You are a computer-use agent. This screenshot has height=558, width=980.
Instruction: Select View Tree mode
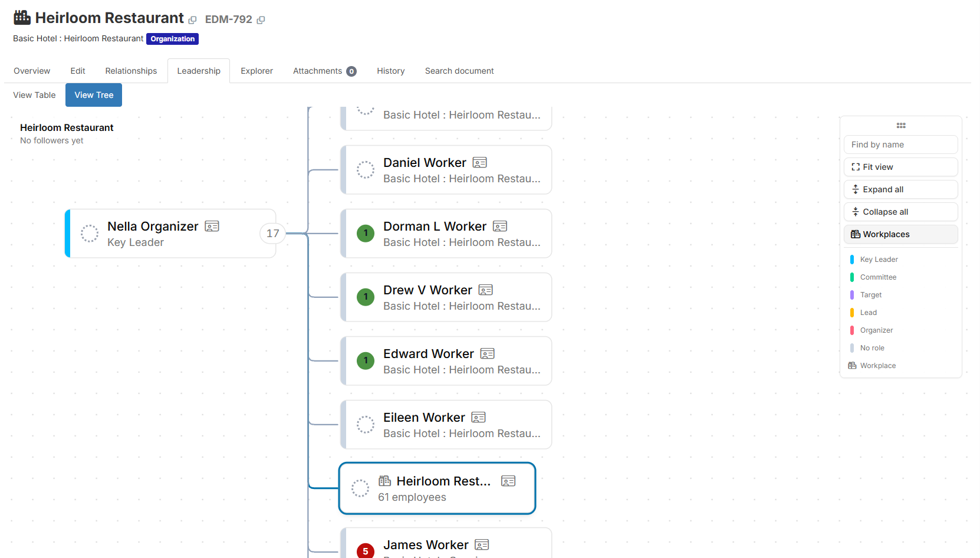(x=94, y=95)
